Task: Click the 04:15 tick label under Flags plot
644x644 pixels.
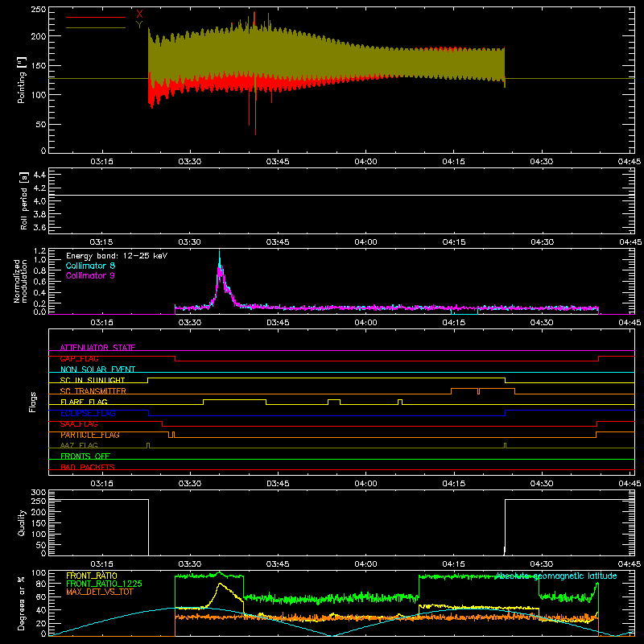Action: (454, 484)
